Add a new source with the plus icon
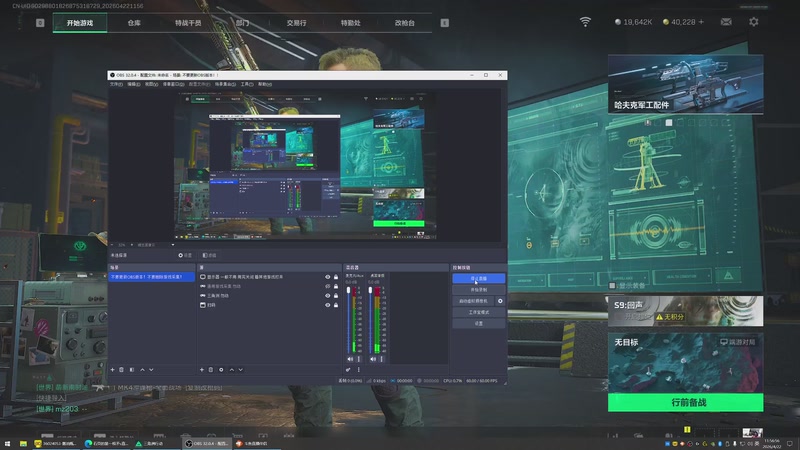Viewport: 800px width, 450px height. (x=202, y=369)
